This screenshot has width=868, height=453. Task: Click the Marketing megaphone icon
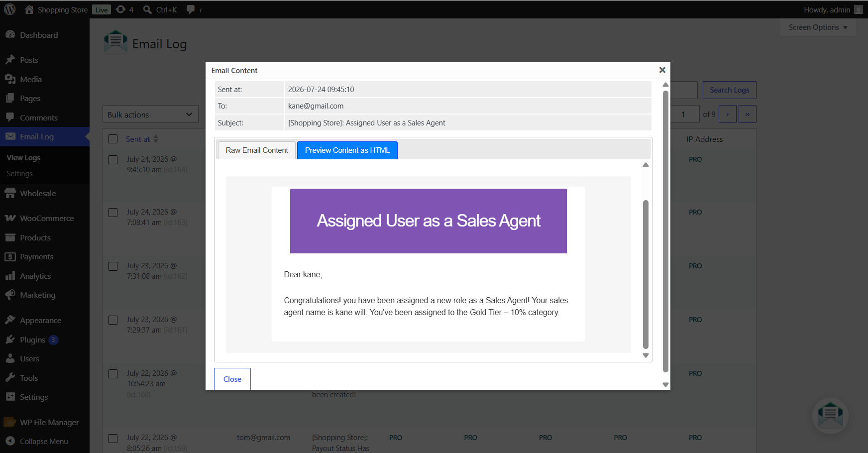tap(10, 295)
